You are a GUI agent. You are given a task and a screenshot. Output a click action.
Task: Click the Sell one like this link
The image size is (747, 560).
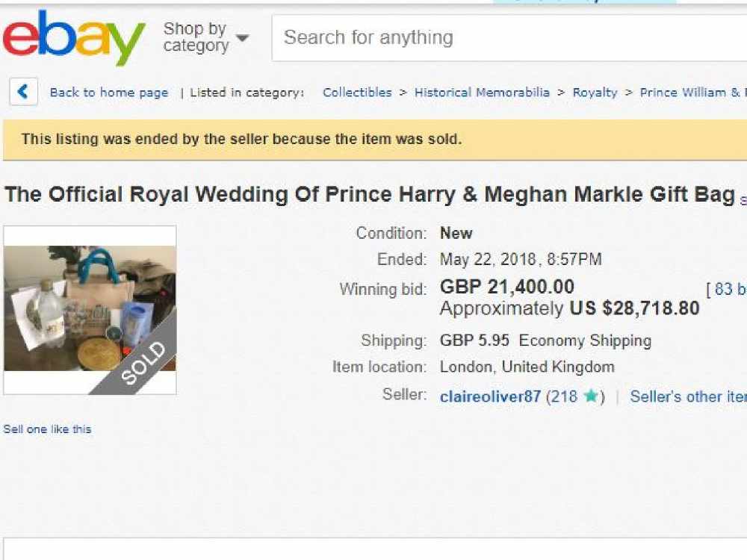47,429
